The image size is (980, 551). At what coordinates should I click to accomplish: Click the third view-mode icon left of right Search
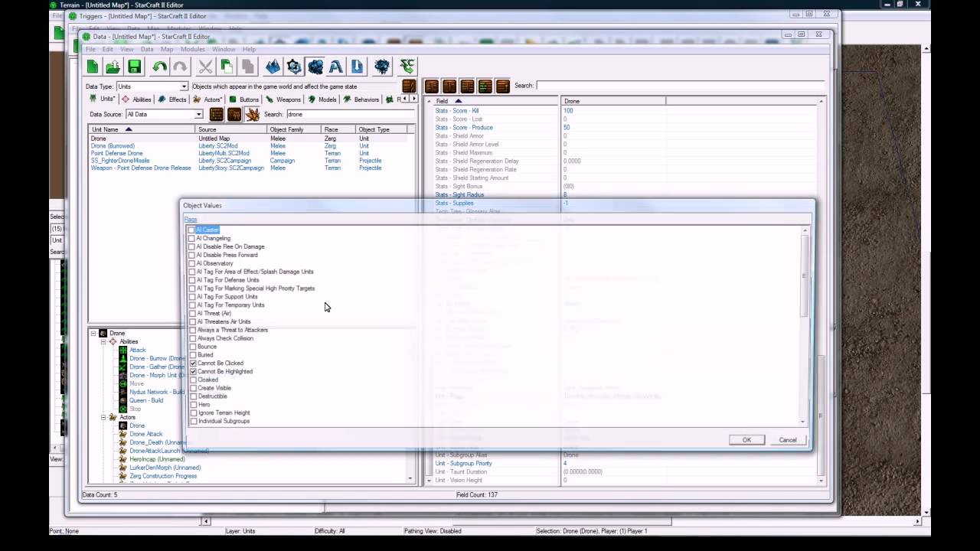(467, 86)
